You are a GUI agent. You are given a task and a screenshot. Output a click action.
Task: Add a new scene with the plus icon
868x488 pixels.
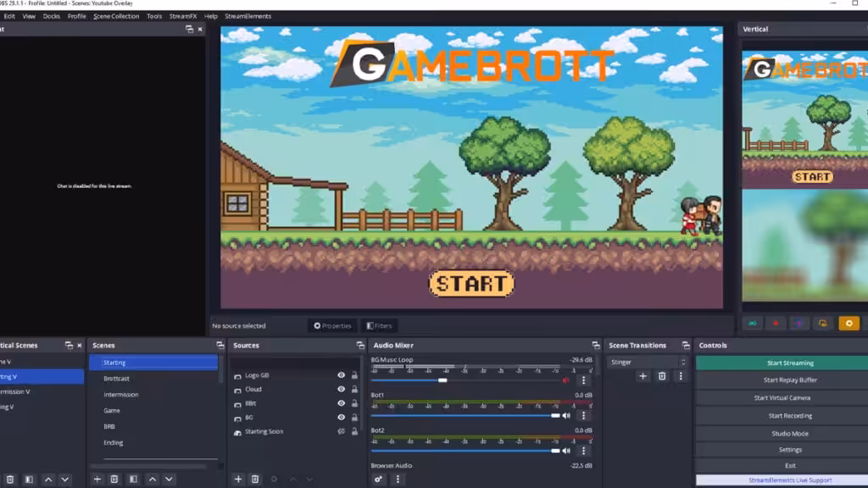coord(97,480)
